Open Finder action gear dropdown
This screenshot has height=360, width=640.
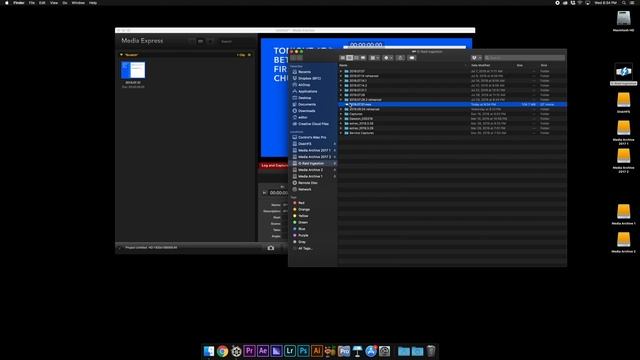(388, 58)
